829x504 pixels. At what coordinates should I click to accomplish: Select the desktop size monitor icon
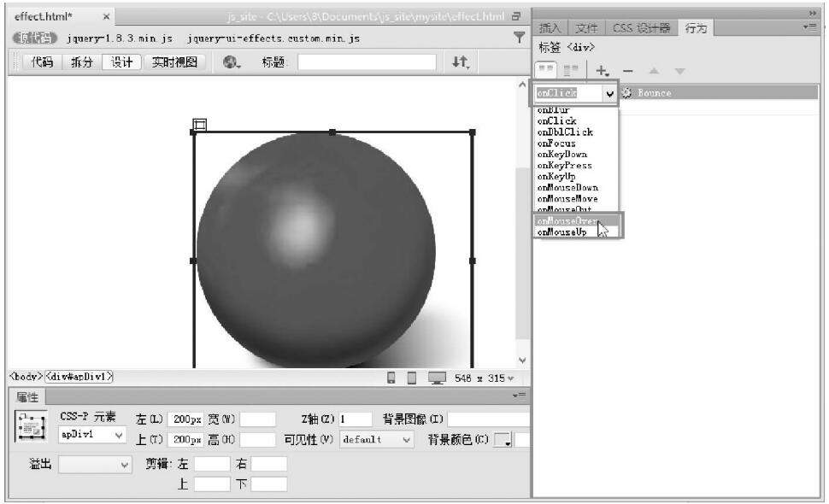coord(437,378)
